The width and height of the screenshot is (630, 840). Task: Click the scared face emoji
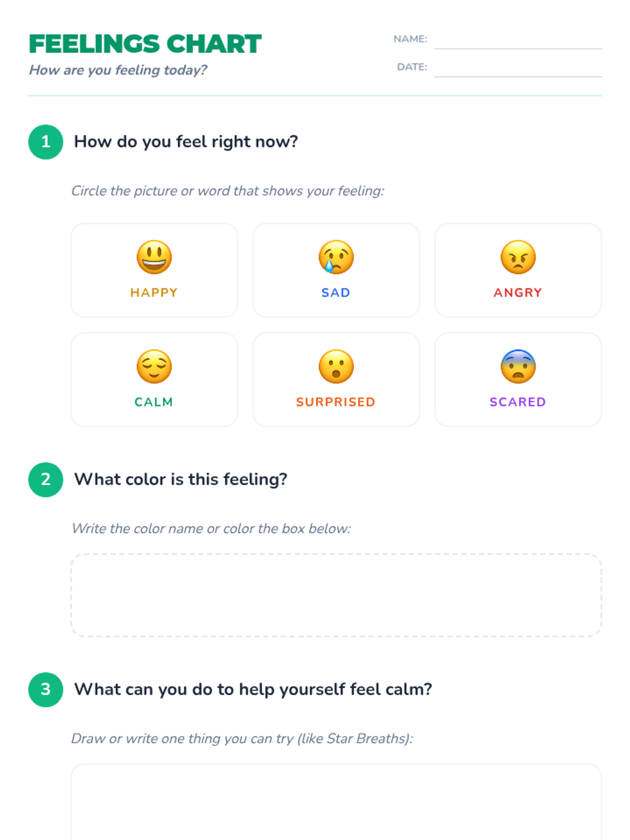(x=518, y=366)
